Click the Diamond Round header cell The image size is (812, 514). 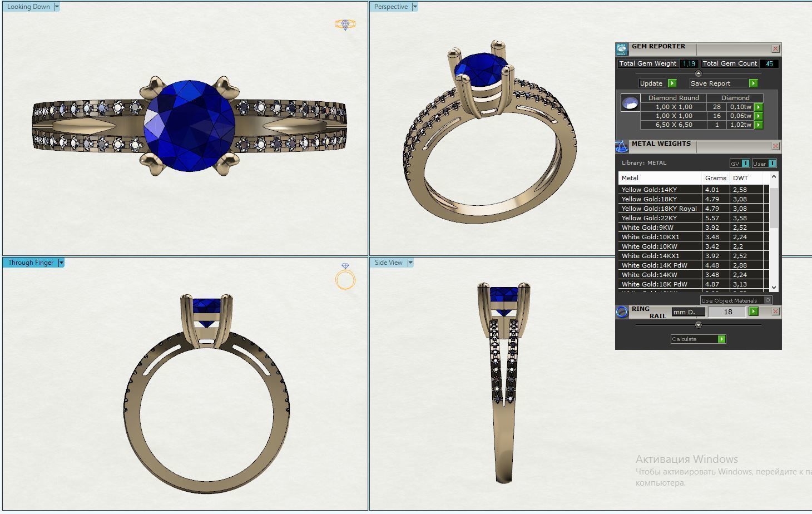(x=674, y=98)
